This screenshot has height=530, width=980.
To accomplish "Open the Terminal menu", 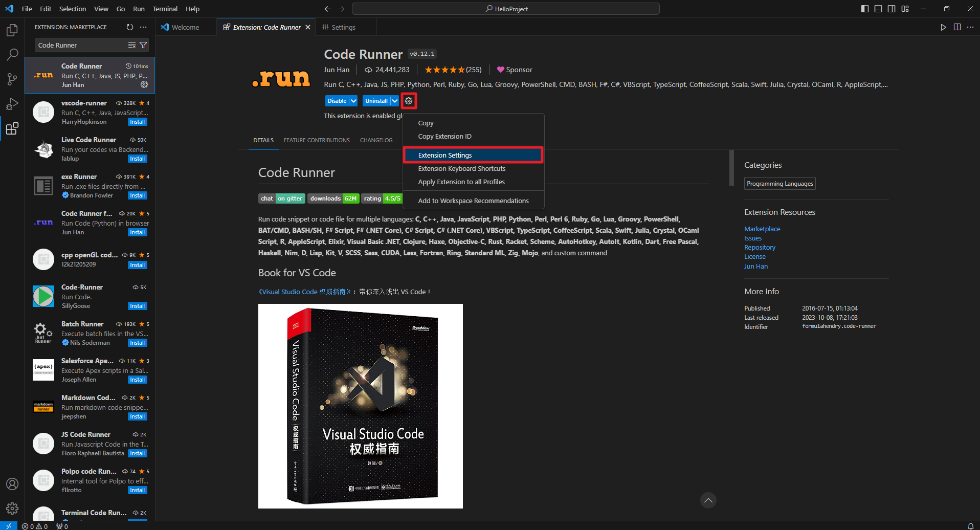I will click(x=165, y=9).
